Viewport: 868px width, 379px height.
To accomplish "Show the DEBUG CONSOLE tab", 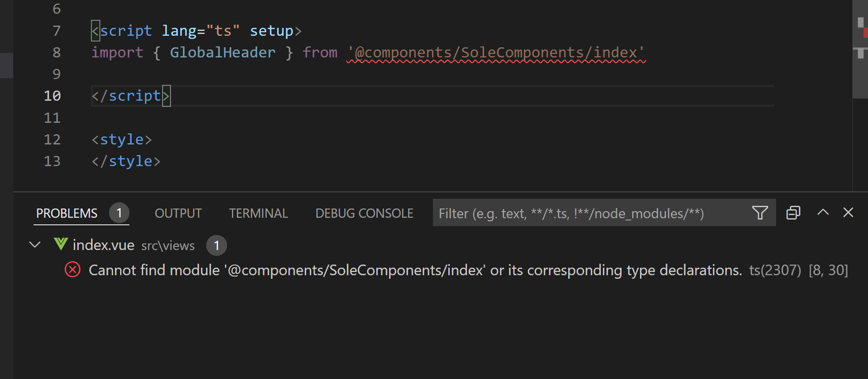I will coord(364,213).
